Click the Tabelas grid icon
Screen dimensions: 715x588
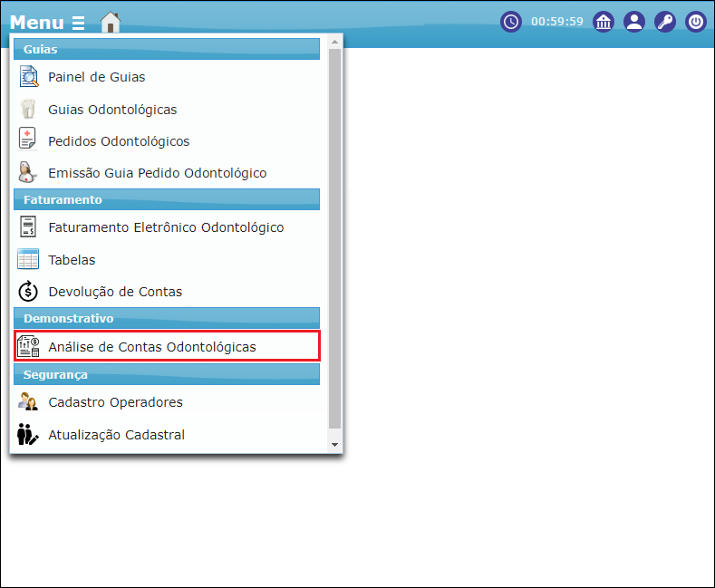28,259
